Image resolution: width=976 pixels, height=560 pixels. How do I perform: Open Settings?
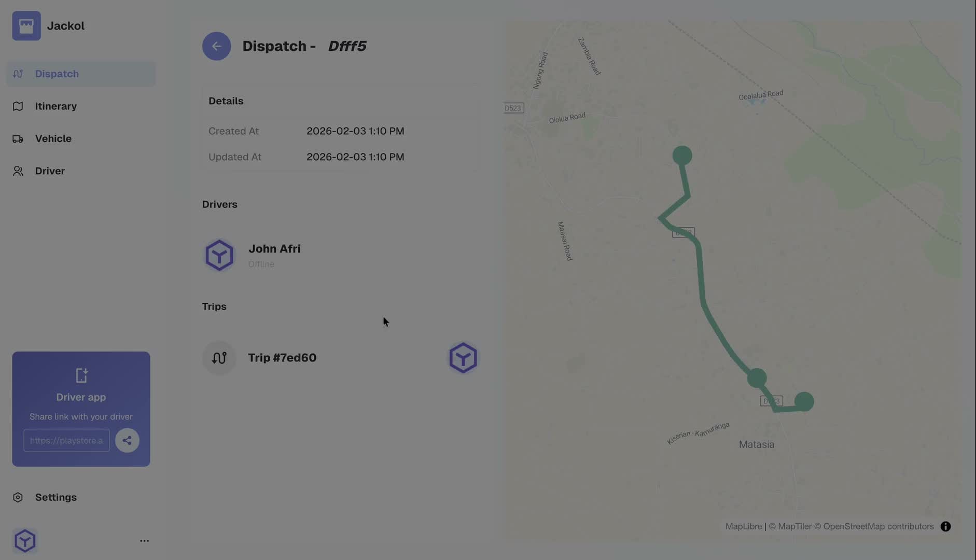(55, 497)
